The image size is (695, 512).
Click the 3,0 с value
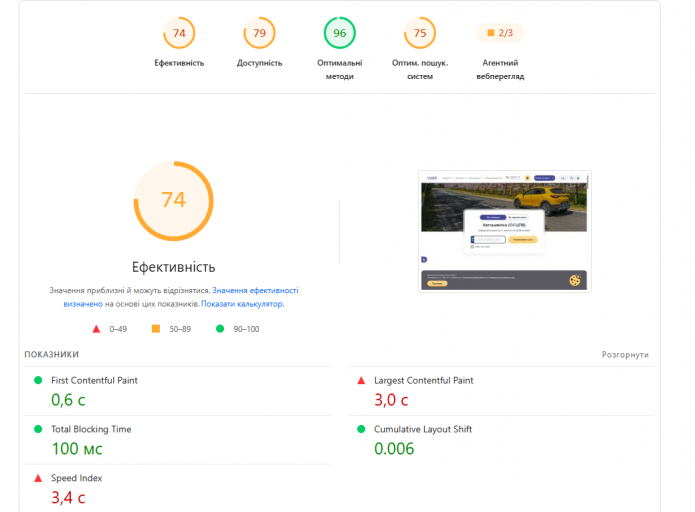click(x=391, y=400)
